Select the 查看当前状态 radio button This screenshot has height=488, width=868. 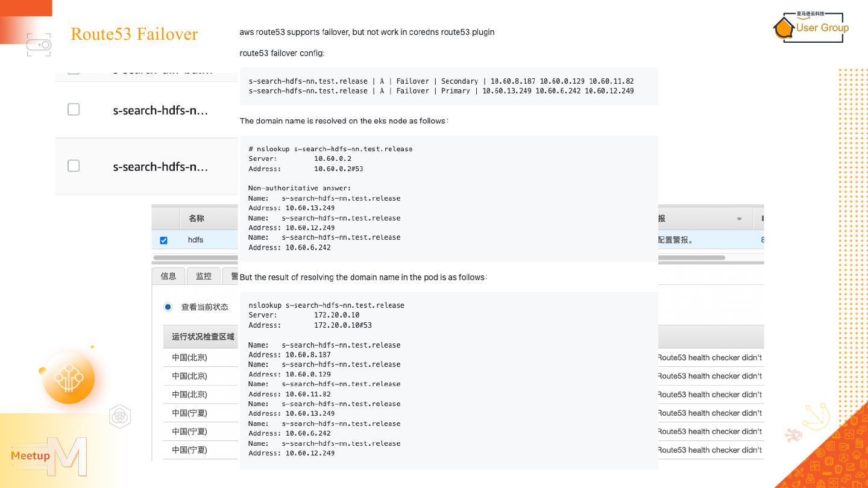[x=168, y=307]
